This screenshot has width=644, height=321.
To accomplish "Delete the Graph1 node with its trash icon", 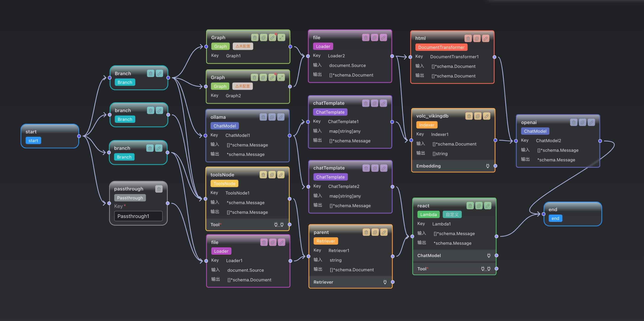I will click(x=254, y=38).
